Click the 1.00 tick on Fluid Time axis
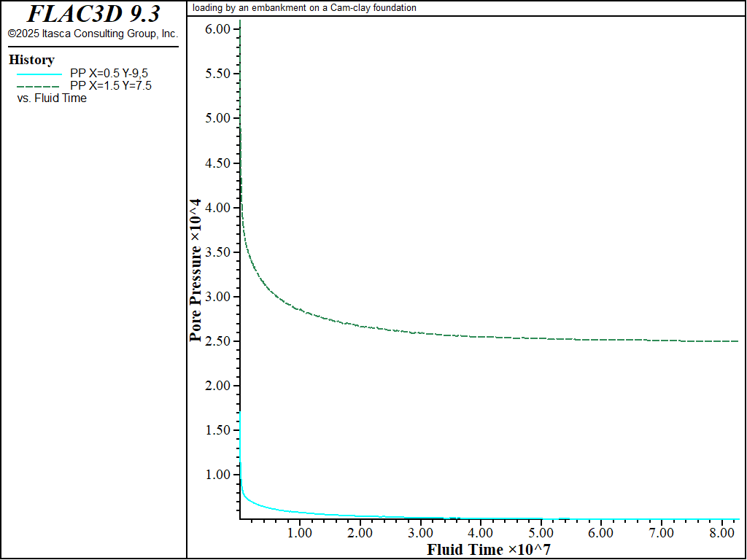747x560 pixels. (300, 533)
